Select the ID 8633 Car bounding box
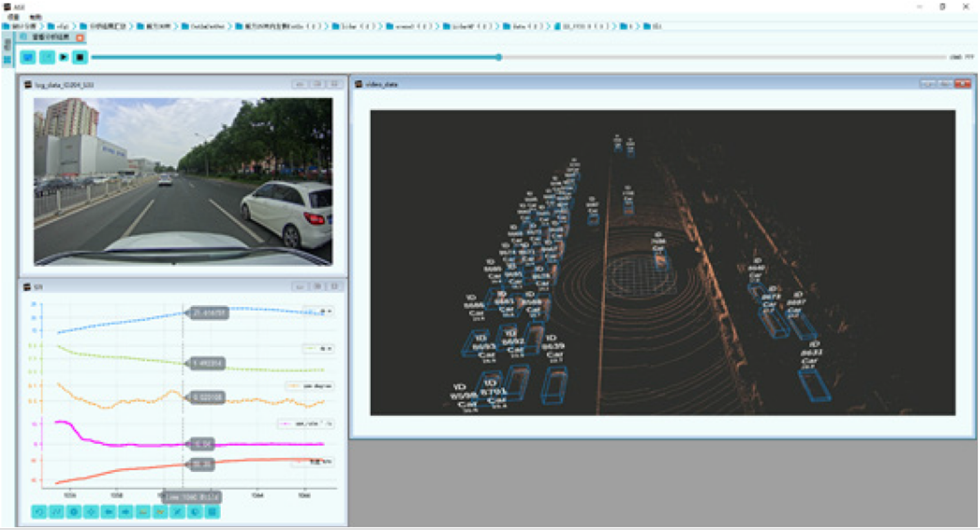Image resolution: width=980 pixels, height=530 pixels. [814, 384]
